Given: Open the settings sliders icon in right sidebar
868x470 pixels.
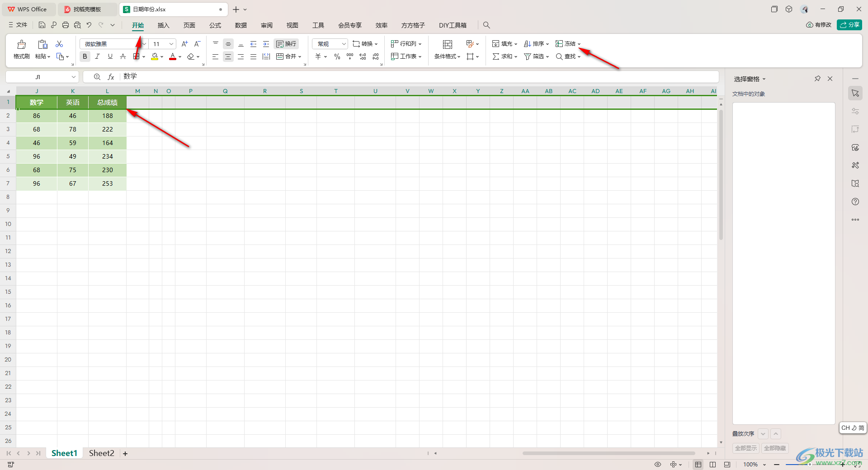Looking at the screenshot, I should pyautogui.click(x=855, y=111).
